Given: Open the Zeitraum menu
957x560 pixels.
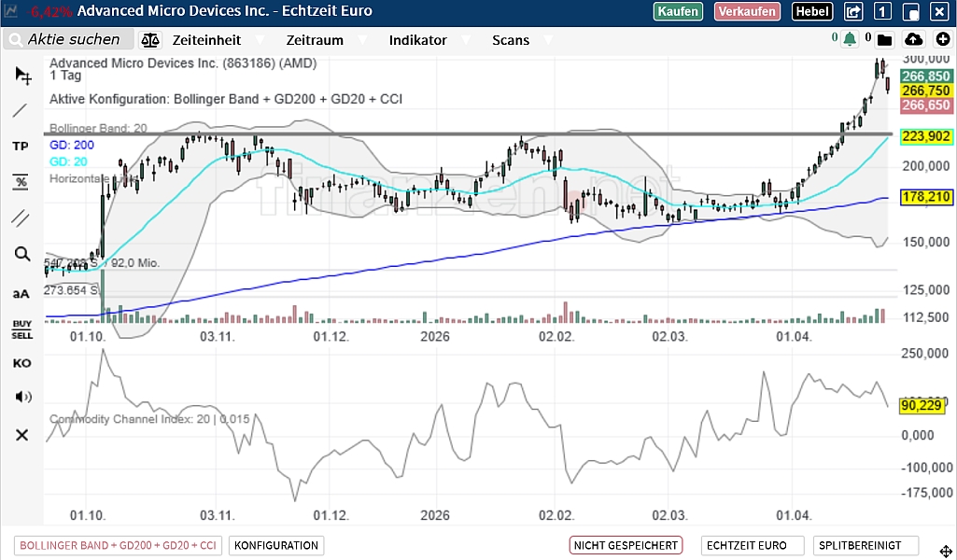Looking at the screenshot, I should point(315,40).
